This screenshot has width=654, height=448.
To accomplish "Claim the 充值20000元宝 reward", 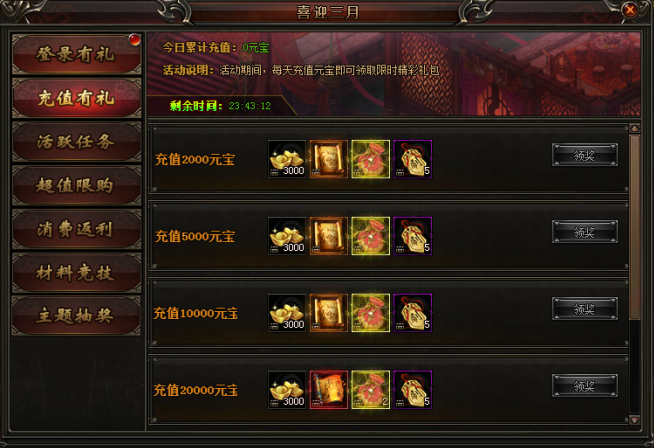I will click(x=585, y=386).
